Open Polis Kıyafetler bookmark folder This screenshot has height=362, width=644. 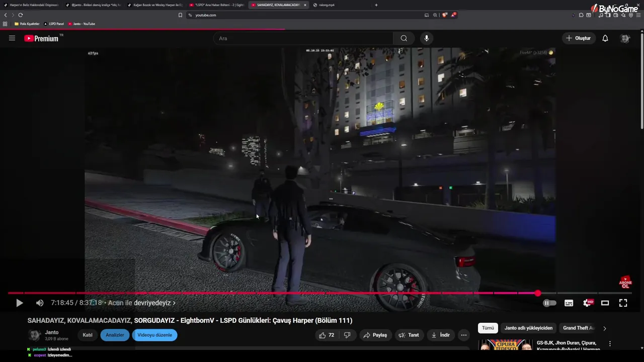27,24
